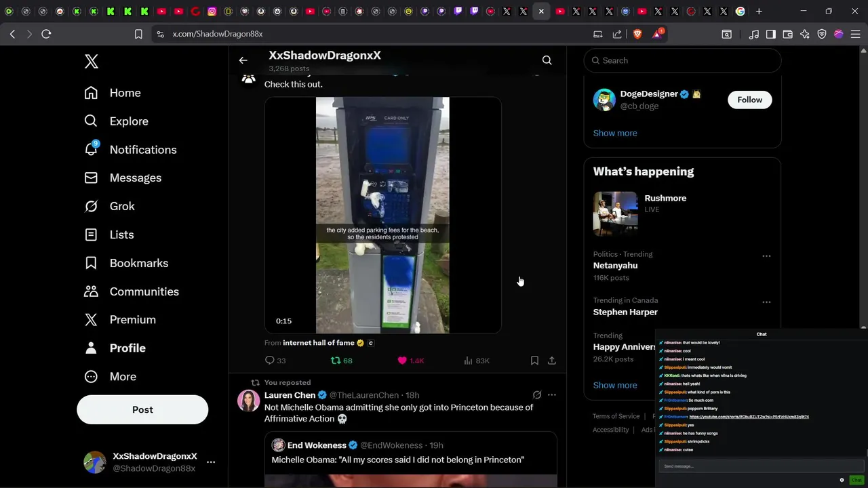View analytics of parking video post
The image size is (868, 488).
point(476,361)
